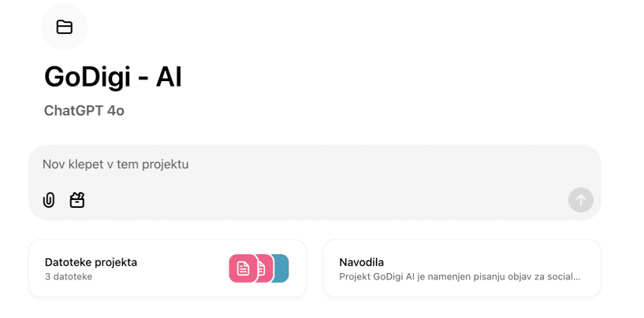The image size is (644, 318).
Task: Click the ChatGPT 4o model label
Action: [84, 111]
